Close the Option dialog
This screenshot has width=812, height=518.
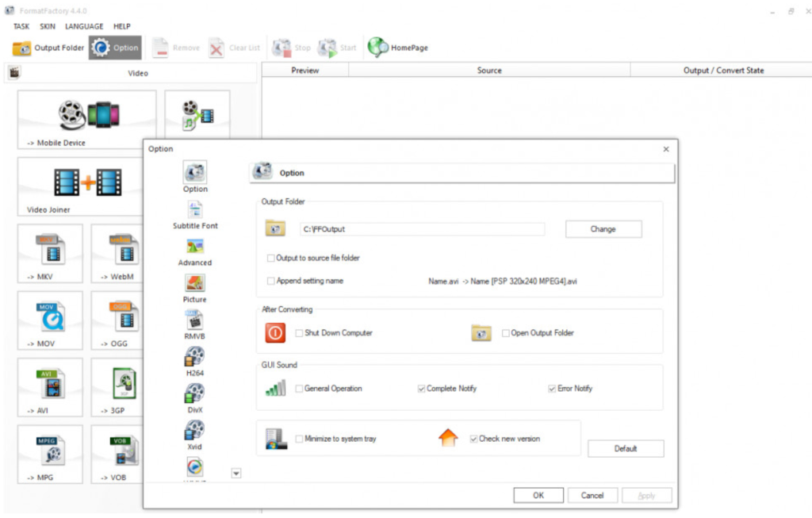coord(666,149)
